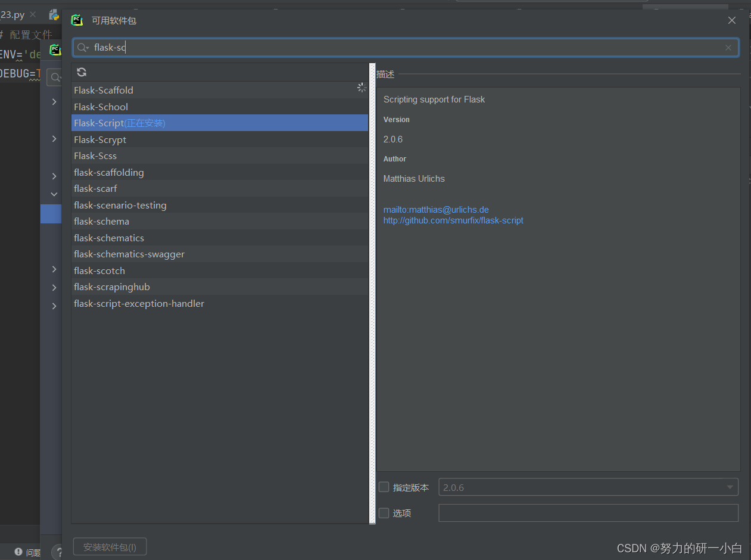Select flask-scaffolding package
751x560 pixels.
(220, 172)
